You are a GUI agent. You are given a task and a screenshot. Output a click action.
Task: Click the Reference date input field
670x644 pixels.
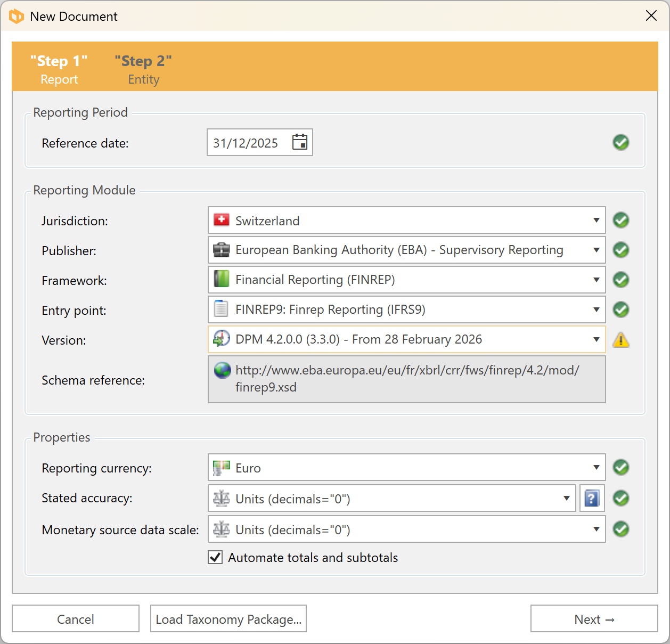coord(246,143)
